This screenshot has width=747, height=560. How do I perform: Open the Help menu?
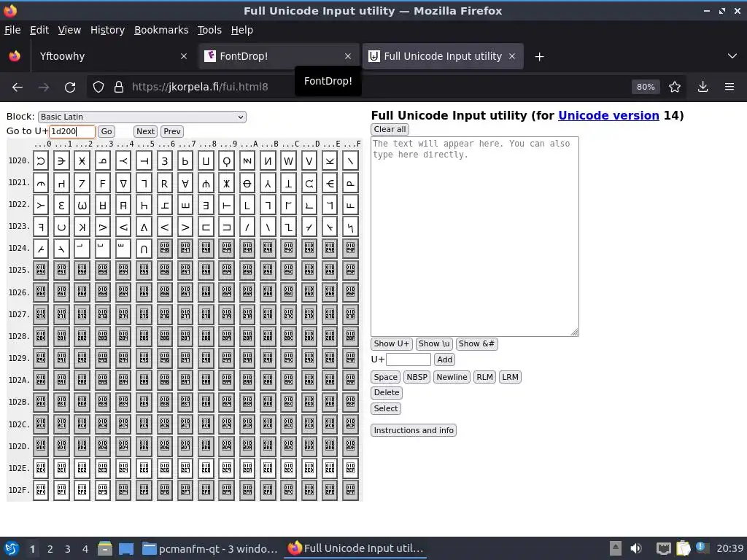(x=242, y=30)
